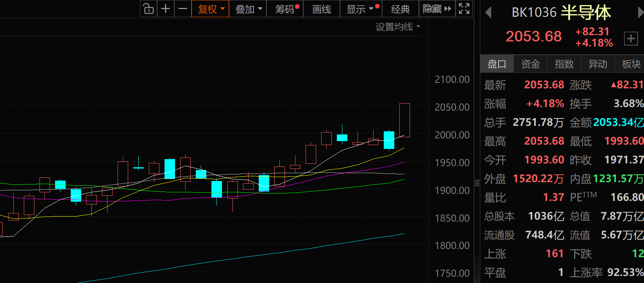644x283 pixels.
Task: Go to previous sector with left arrow
Action: click(x=488, y=13)
